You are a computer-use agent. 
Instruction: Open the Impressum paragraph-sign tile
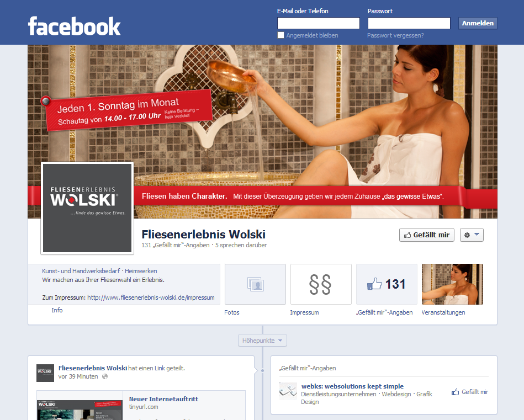[x=321, y=284]
